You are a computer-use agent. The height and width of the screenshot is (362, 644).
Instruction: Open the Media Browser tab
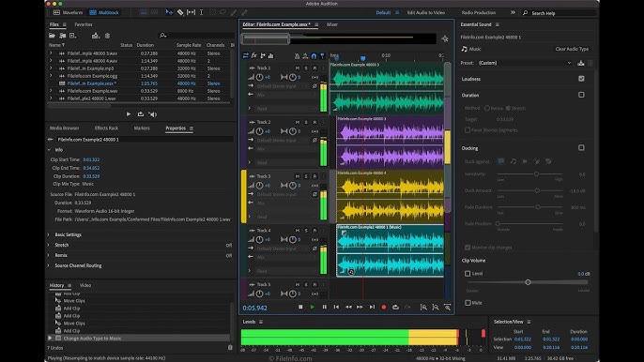[65, 128]
